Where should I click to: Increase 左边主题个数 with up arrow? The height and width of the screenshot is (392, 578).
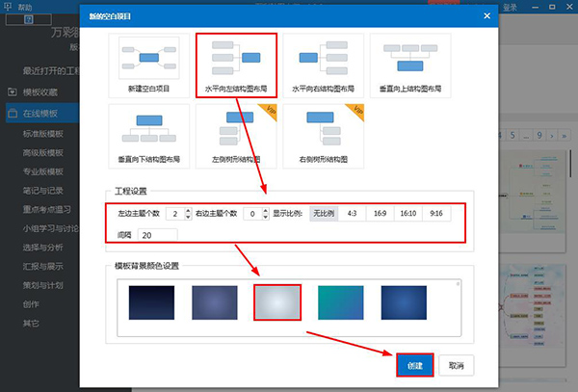tap(188, 211)
